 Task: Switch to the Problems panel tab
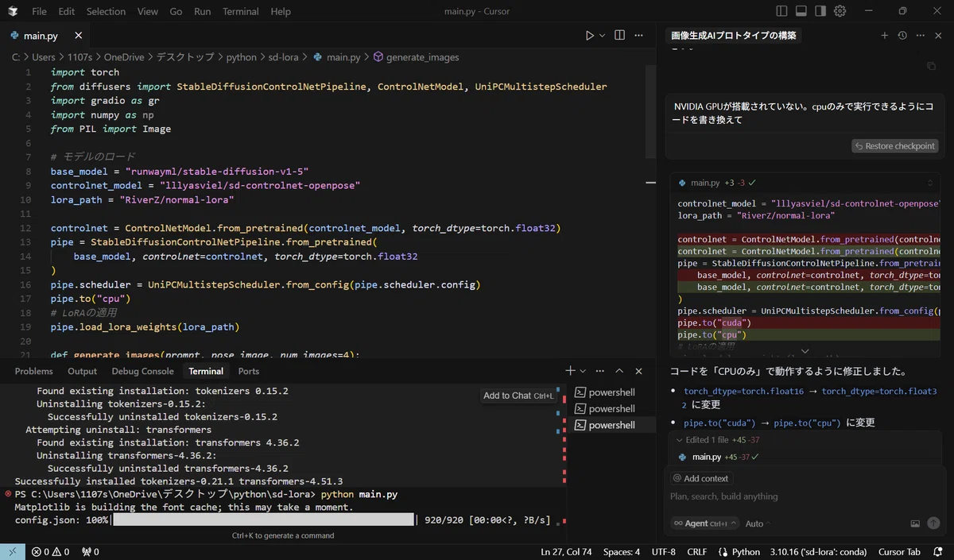click(x=34, y=371)
